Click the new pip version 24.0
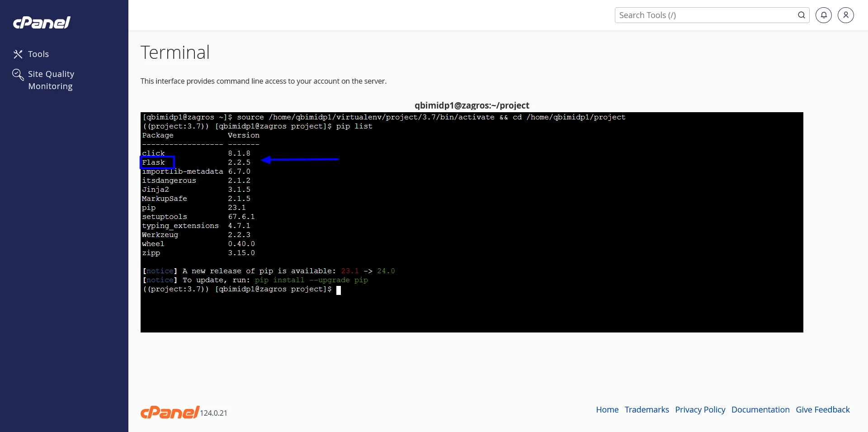This screenshot has height=432, width=868. click(x=386, y=271)
